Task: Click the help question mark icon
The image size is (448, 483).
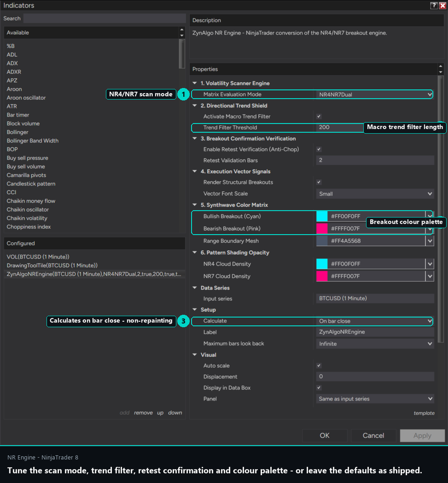Action: click(434, 5)
